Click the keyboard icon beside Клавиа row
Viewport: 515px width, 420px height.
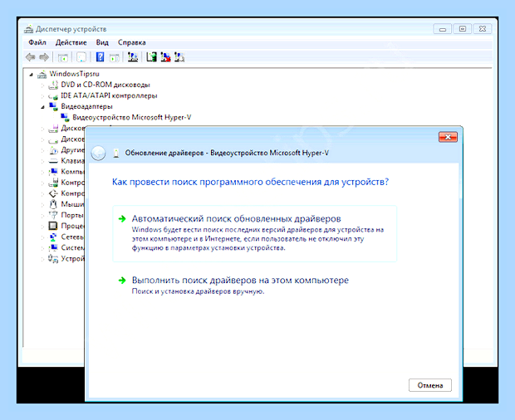click(x=53, y=161)
